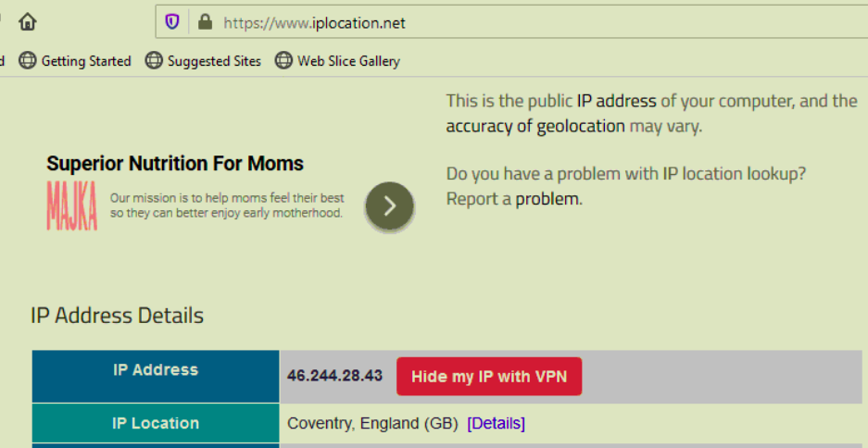The height and width of the screenshot is (448, 868).
Task: Click the IP Address Details heading
Action: (x=117, y=316)
